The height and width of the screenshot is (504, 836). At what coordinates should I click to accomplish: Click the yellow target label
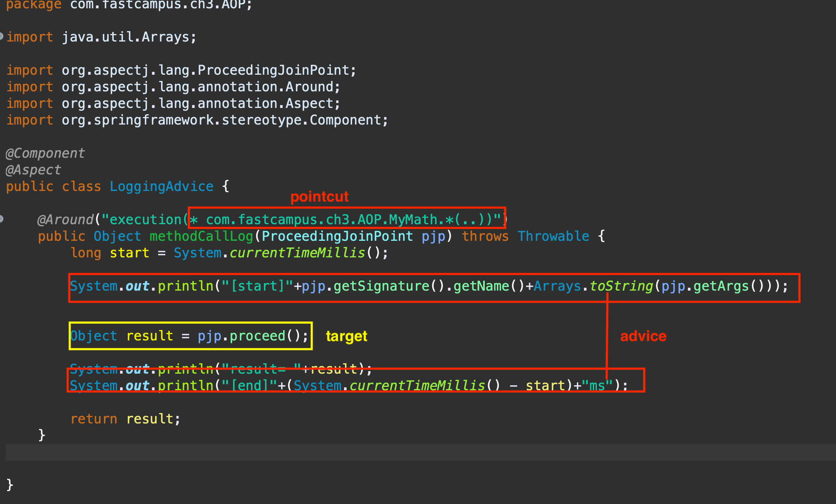(x=346, y=336)
